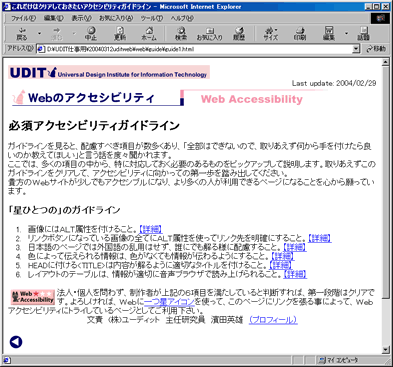393x367 pixels.
Task: Expand the address bar dropdown arrow
Action: 356,49
